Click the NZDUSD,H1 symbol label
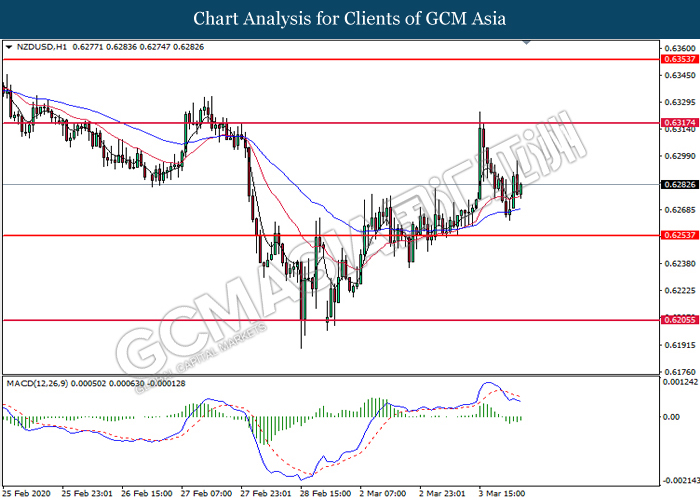Image resolution: width=700 pixels, height=500 pixels. pos(42,47)
